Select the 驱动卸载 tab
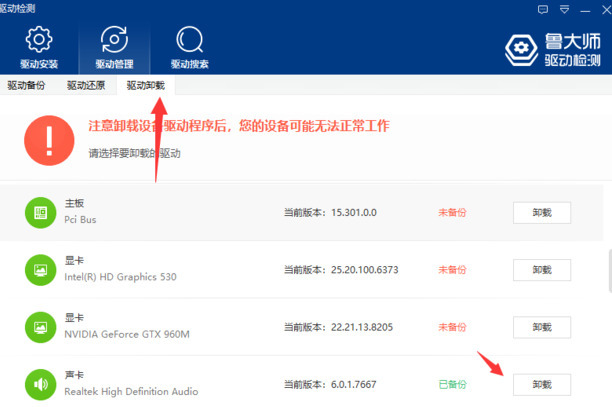612x407 pixels. click(146, 85)
